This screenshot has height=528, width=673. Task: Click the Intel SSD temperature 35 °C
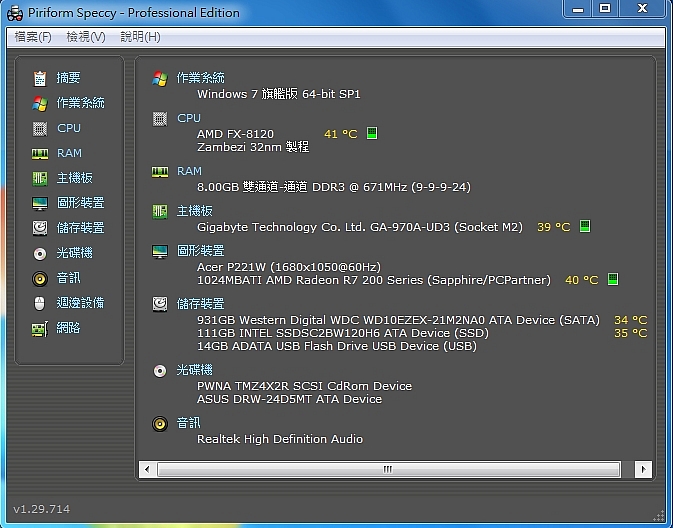(631, 333)
